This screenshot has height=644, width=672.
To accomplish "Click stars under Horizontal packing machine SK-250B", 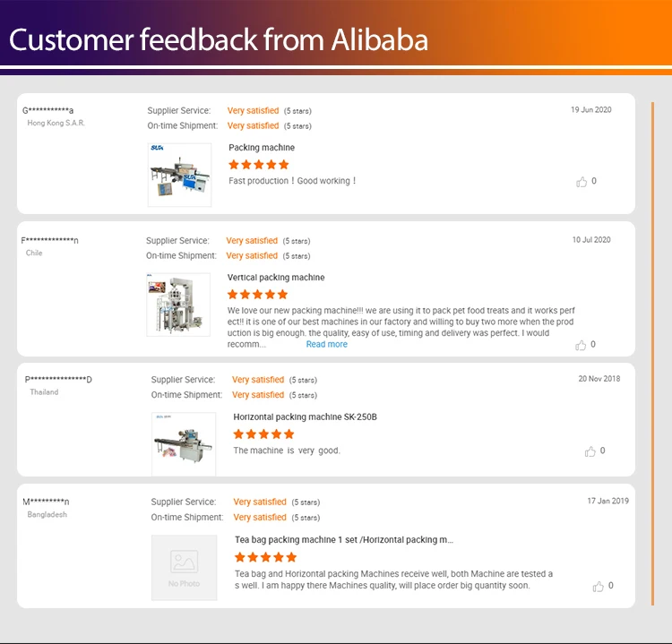I will point(263,434).
